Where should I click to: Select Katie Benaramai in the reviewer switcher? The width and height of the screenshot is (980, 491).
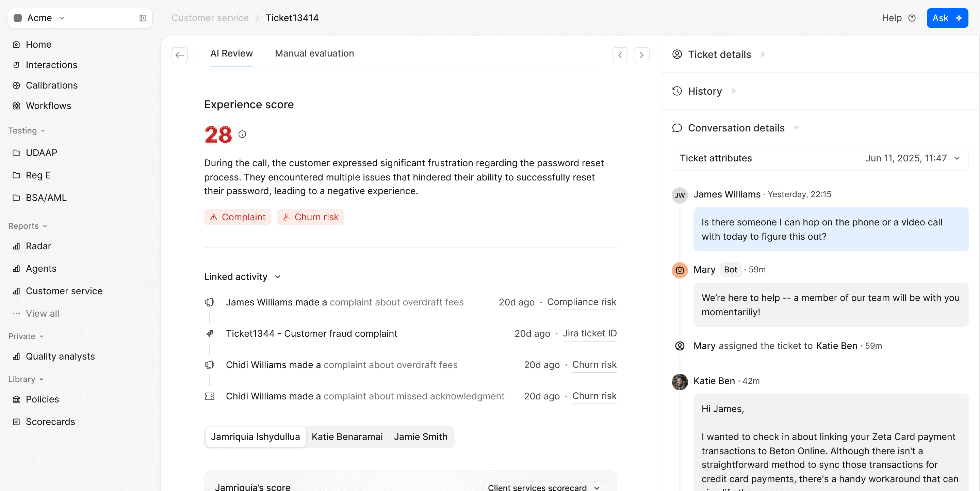(x=347, y=437)
